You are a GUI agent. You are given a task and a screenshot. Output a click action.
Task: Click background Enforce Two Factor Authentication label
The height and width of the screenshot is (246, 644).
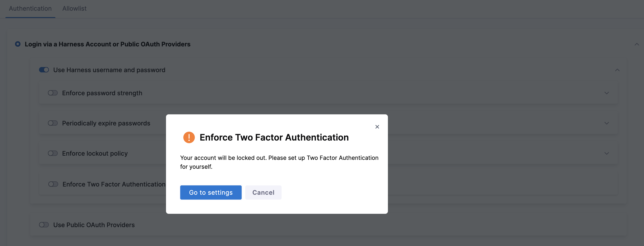[x=114, y=184]
